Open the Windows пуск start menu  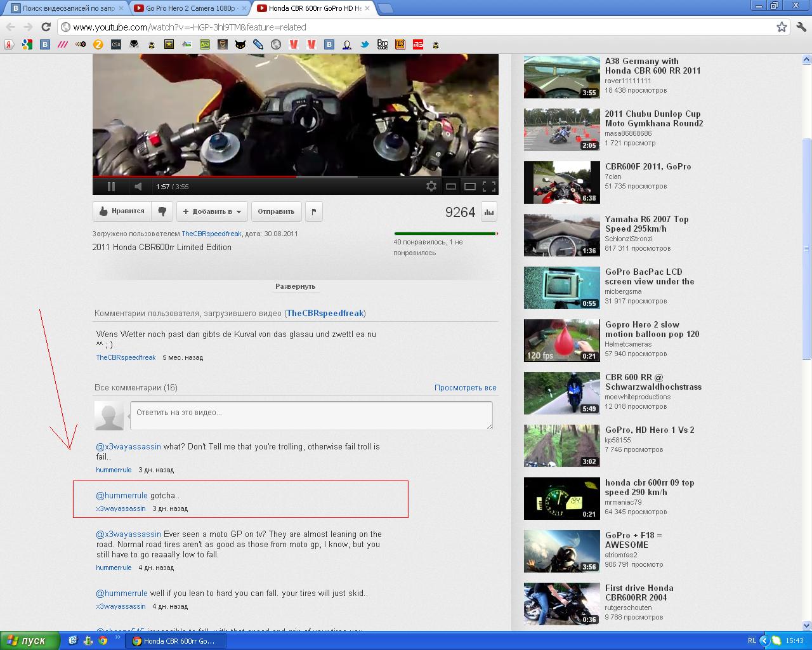30,640
